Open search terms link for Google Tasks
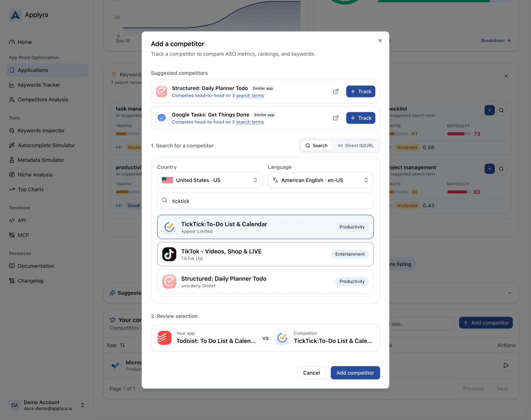Screen dimensions: 531x420 250,122
